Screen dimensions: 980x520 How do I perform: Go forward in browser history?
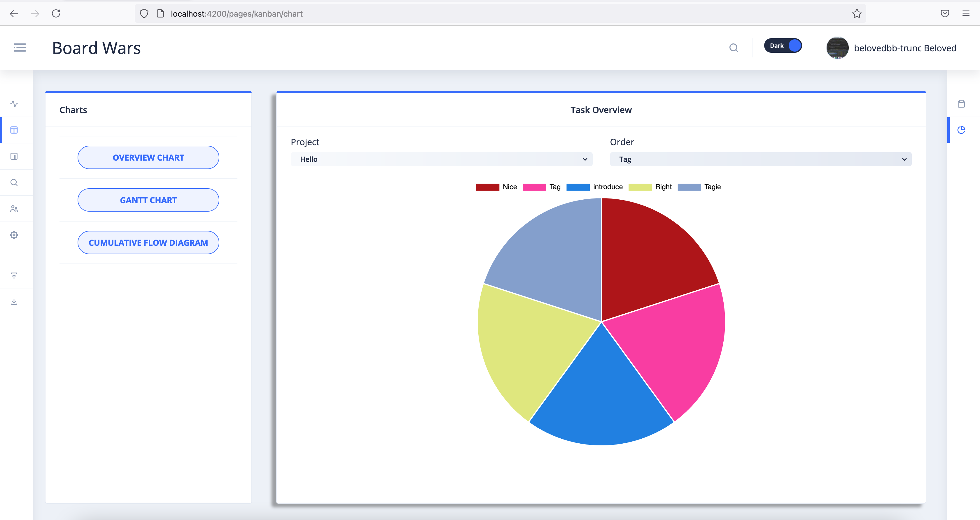35,14
